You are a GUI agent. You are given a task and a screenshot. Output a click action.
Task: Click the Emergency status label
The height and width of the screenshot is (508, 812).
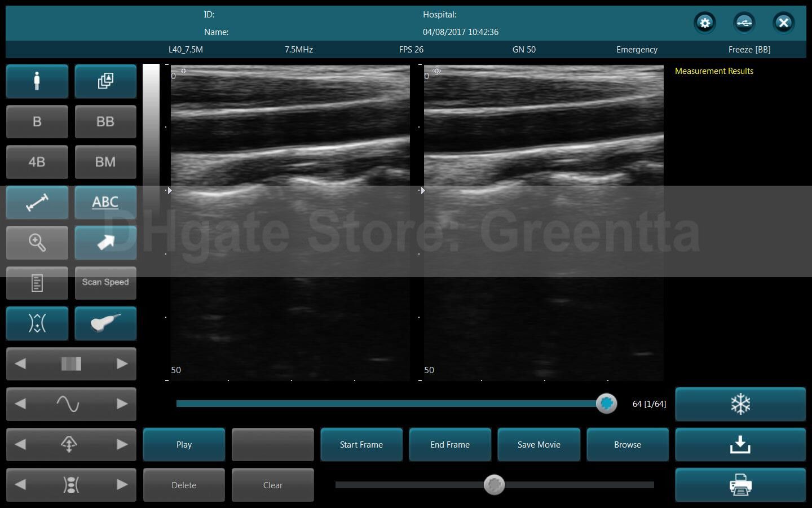click(x=637, y=50)
